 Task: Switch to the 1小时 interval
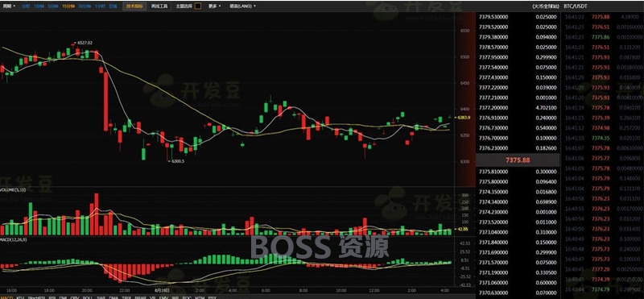click(99, 6)
